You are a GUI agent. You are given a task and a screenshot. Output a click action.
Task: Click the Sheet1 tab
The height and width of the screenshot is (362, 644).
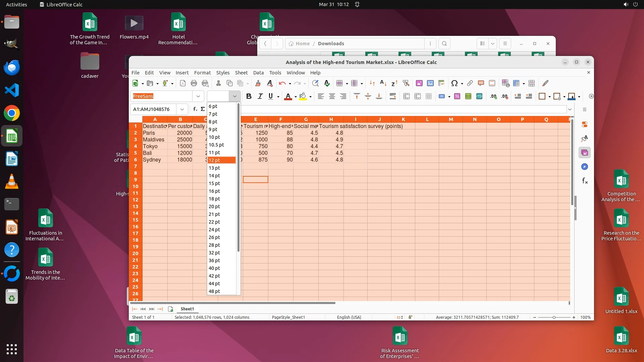coord(187,309)
